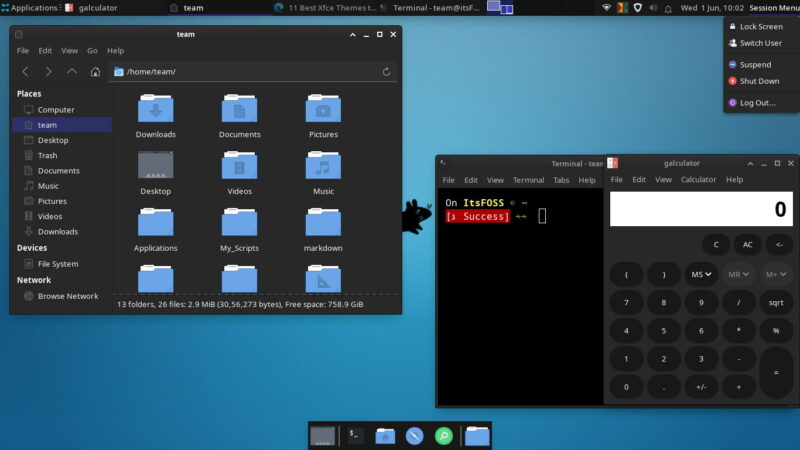Open the Tabs menu in Terminal
This screenshot has height=450, width=800.
[x=561, y=180]
